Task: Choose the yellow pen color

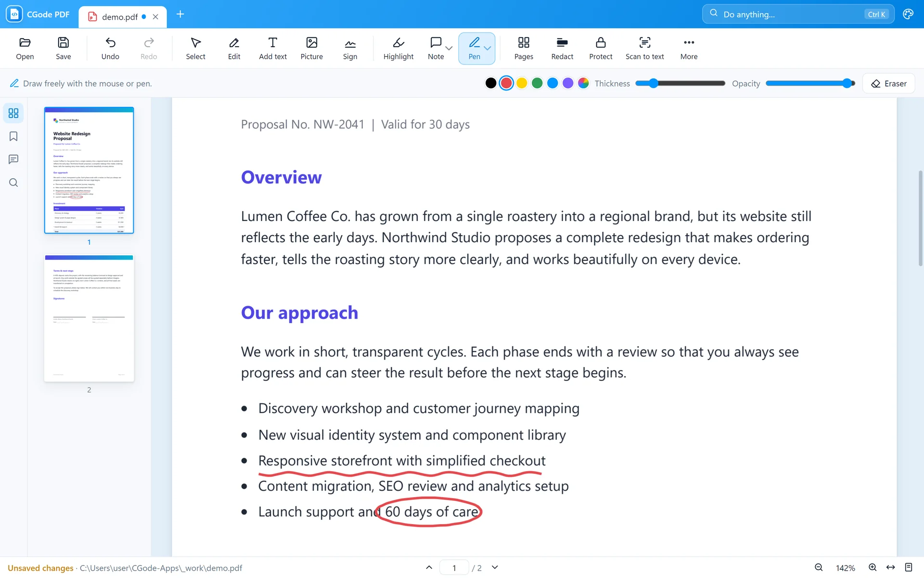Action: 522,83
